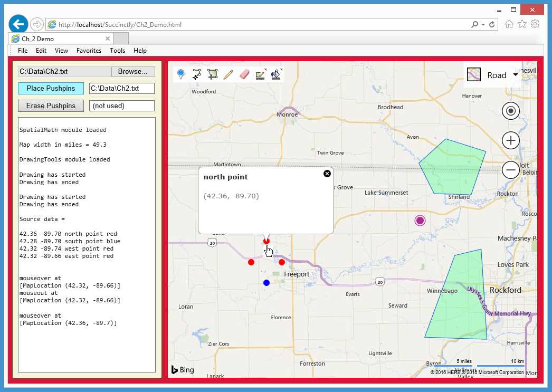
Task: Click the browser URL address bar
Action: [x=257, y=24]
